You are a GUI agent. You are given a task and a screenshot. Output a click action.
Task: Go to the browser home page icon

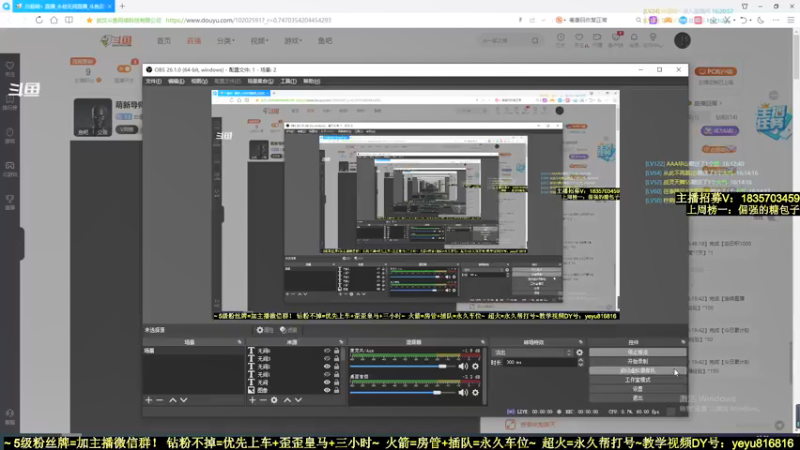click(x=54, y=20)
